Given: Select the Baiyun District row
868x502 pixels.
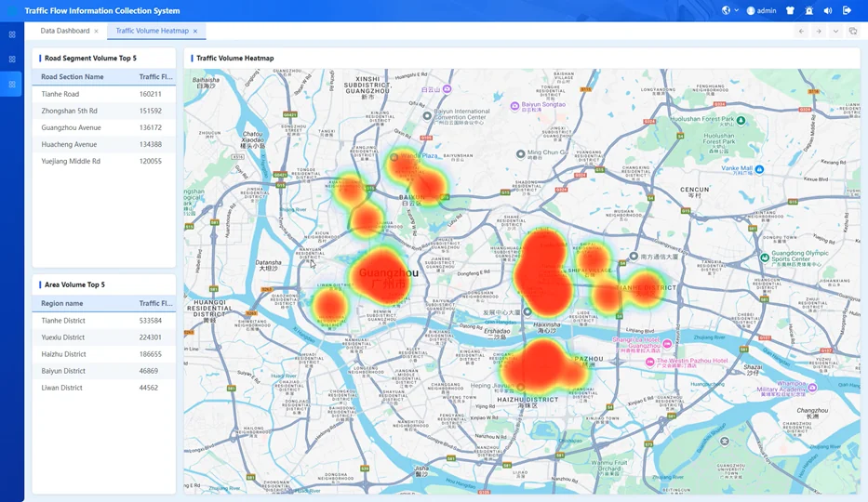Looking at the screenshot, I should point(104,371).
